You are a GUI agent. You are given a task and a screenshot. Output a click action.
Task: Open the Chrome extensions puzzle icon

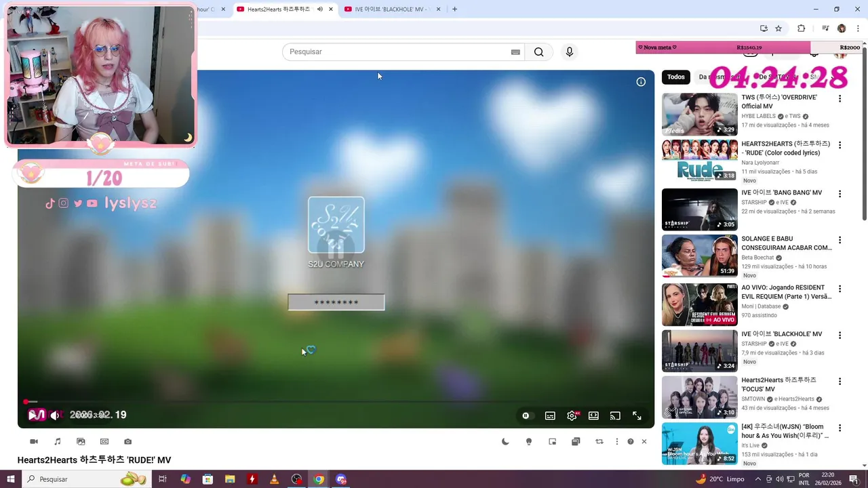click(x=802, y=28)
